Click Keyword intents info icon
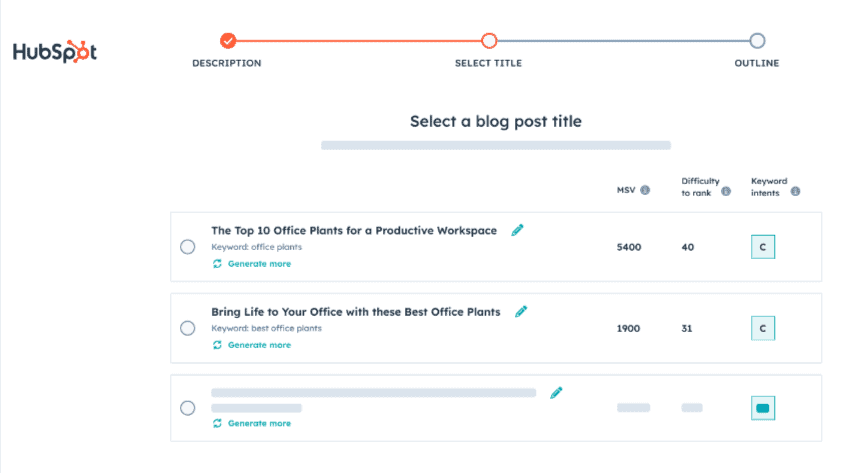The image size is (851, 473). (795, 191)
